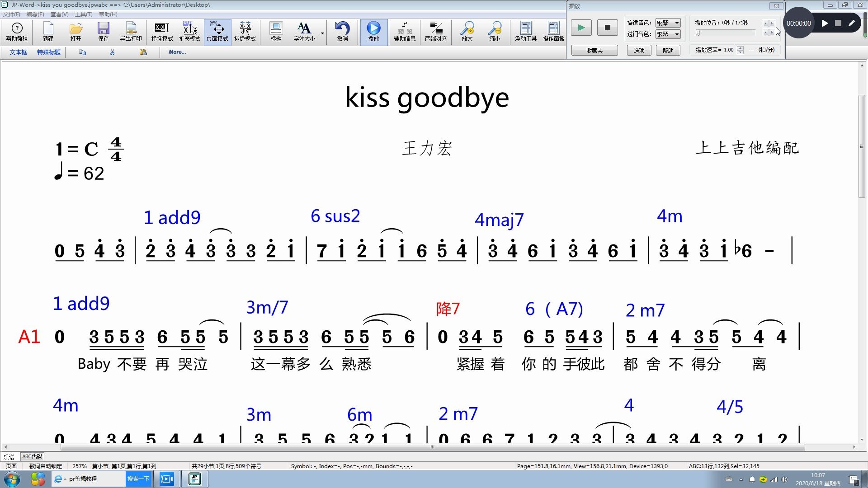This screenshot has width=868, height=488.
Task: Switch to the ABC代码 tab
Action: point(32,456)
